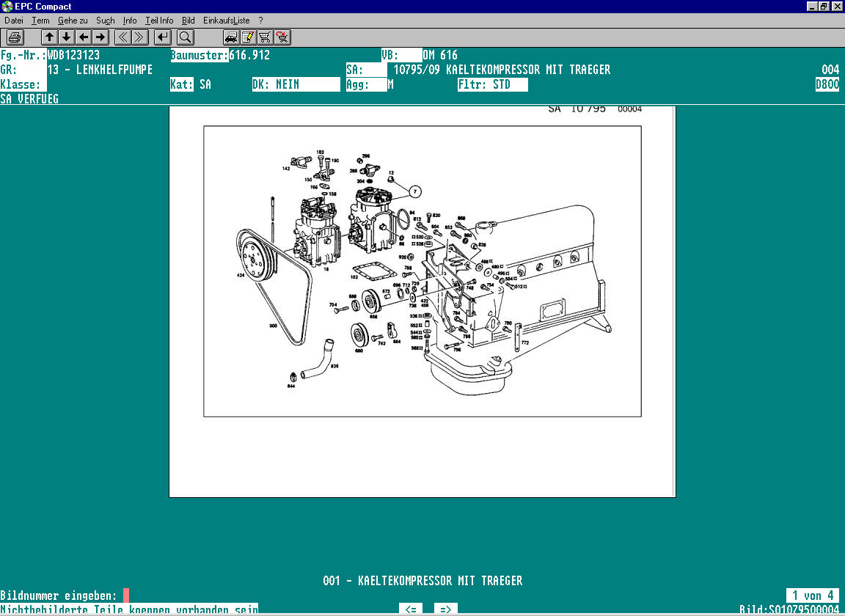Open the Gehe zu menu
Viewport: 845px width, 616px height.
click(73, 21)
